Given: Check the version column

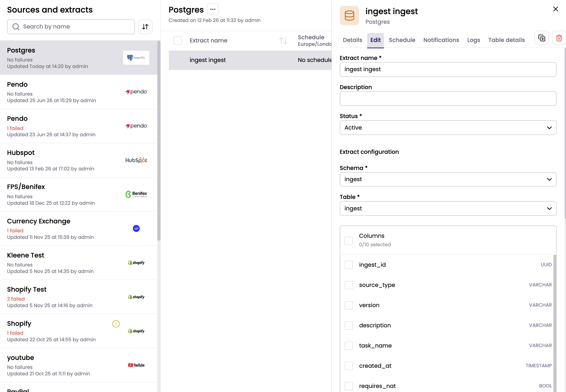Looking at the screenshot, I should tap(349, 305).
